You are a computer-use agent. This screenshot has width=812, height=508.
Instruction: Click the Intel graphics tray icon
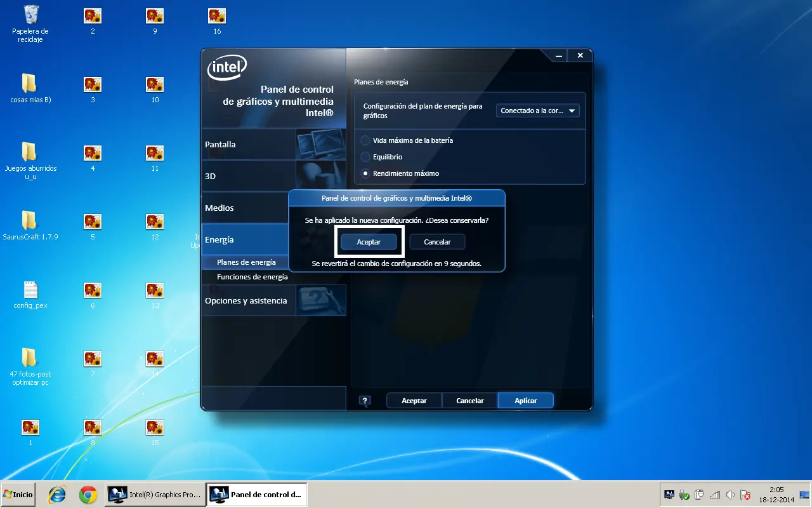point(669,495)
